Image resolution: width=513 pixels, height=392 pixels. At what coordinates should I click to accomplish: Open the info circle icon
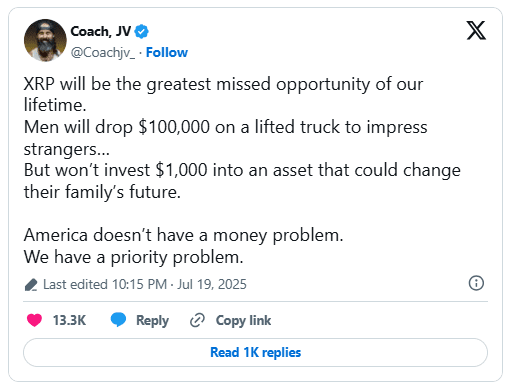pyautogui.click(x=476, y=283)
